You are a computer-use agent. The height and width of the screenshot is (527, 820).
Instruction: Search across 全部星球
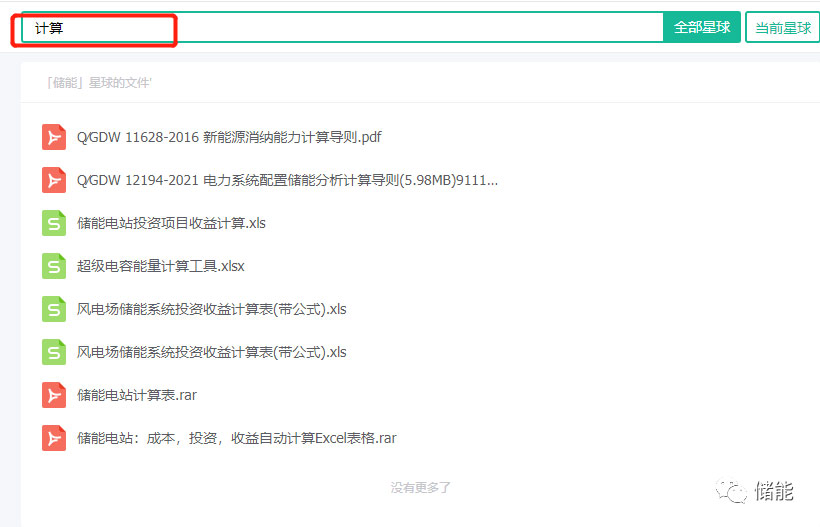tap(701, 28)
